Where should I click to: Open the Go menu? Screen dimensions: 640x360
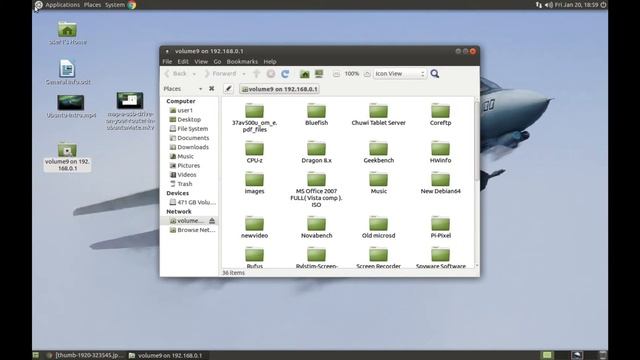[217, 62]
